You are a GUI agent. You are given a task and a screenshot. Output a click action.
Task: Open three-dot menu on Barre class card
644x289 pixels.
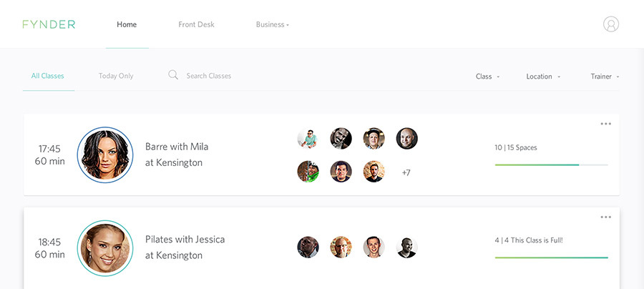pos(606,124)
